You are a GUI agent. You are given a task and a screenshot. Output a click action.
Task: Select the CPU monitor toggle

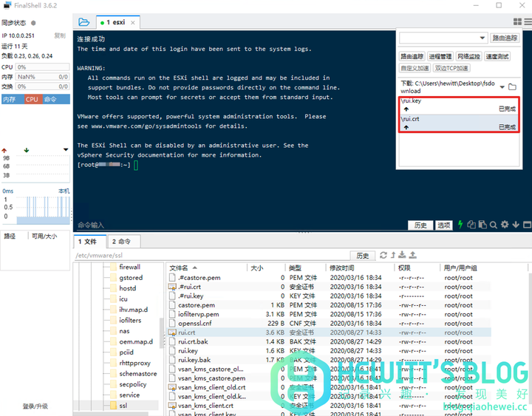[x=32, y=99]
